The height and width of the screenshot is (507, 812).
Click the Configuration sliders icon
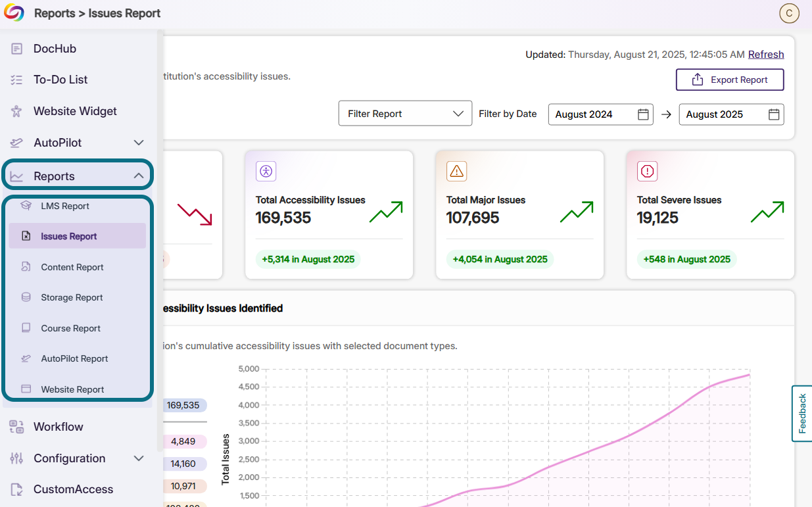click(x=17, y=458)
